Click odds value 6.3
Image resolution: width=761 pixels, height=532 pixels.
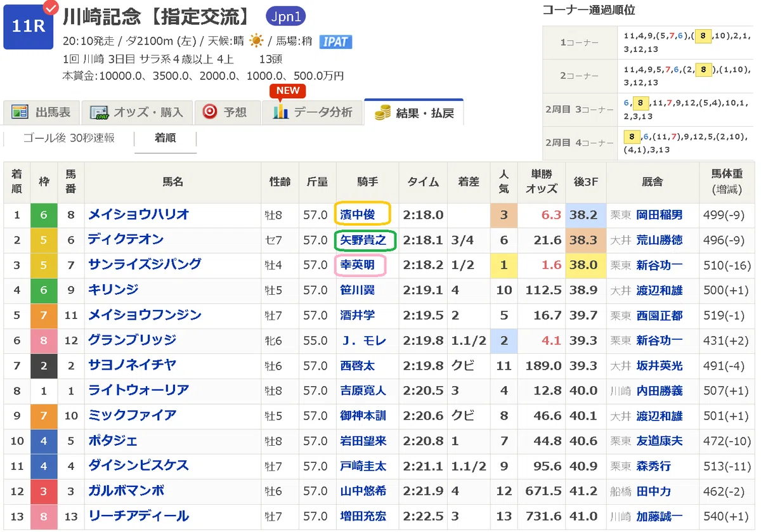point(551,215)
